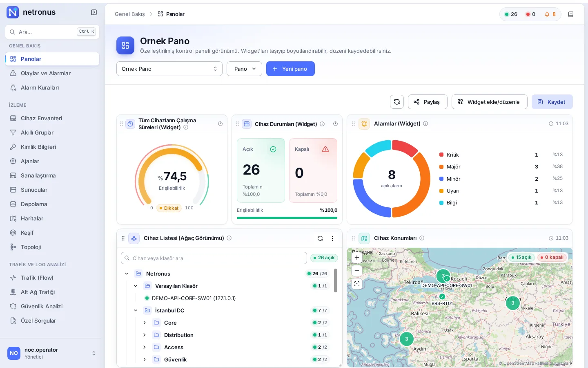Zoom out on the device map
The height and width of the screenshot is (368, 588).
357,271
